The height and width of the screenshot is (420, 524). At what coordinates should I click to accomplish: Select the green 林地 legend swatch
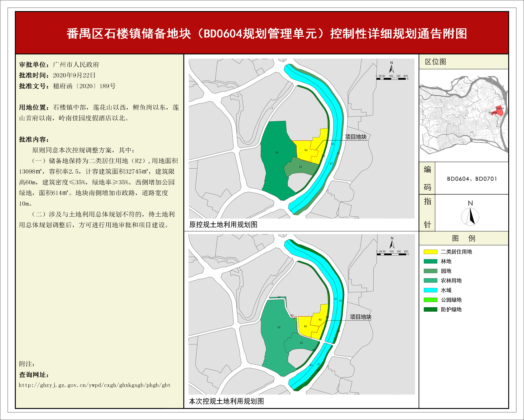430,261
